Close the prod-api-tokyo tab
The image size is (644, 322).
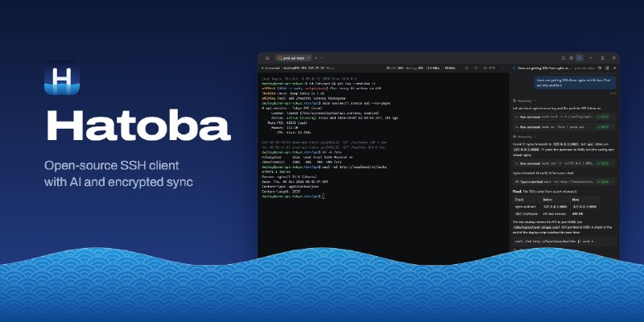308,58
